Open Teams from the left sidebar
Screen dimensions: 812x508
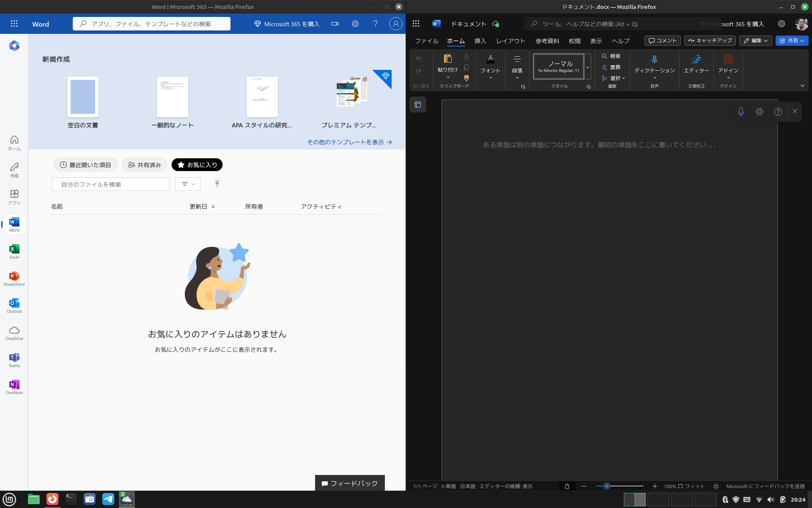coord(14,360)
